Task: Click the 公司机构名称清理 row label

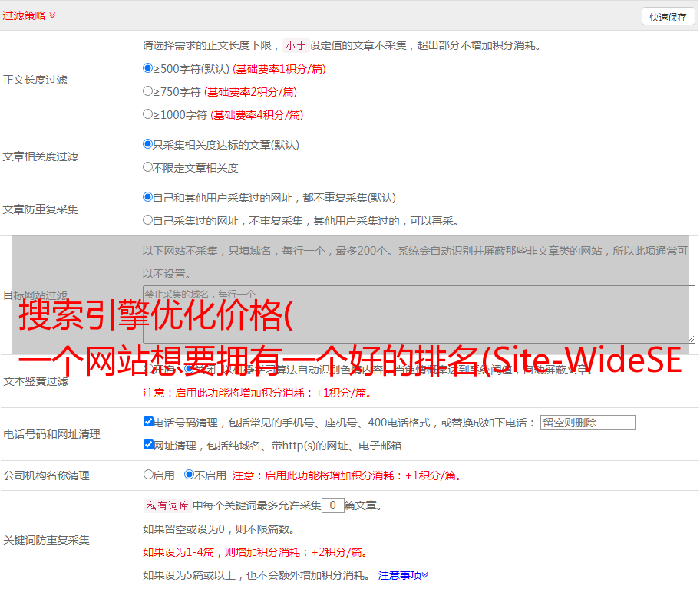Action: pyautogui.click(x=46, y=475)
